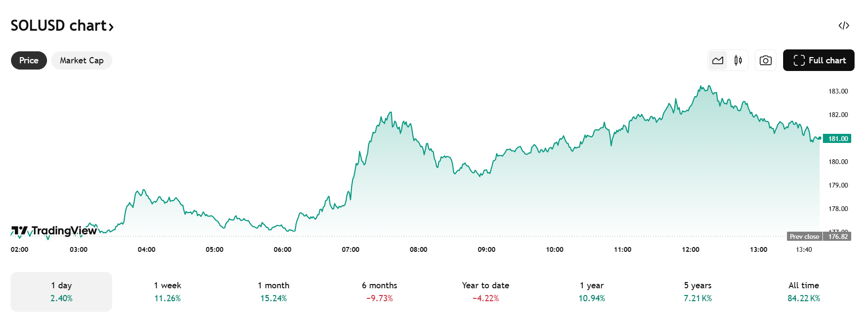Expand the chevron beside SOLUSD chart title
The image size is (868, 330).
click(112, 27)
